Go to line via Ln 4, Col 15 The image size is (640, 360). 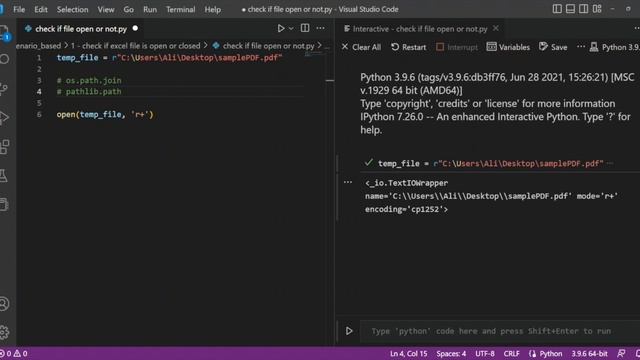click(409, 353)
